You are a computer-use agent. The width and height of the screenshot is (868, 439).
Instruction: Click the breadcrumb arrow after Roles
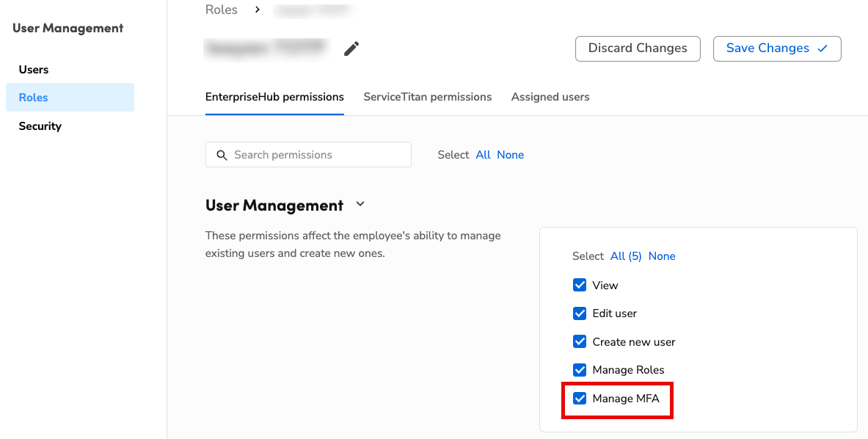pyautogui.click(x=258, y=10)
